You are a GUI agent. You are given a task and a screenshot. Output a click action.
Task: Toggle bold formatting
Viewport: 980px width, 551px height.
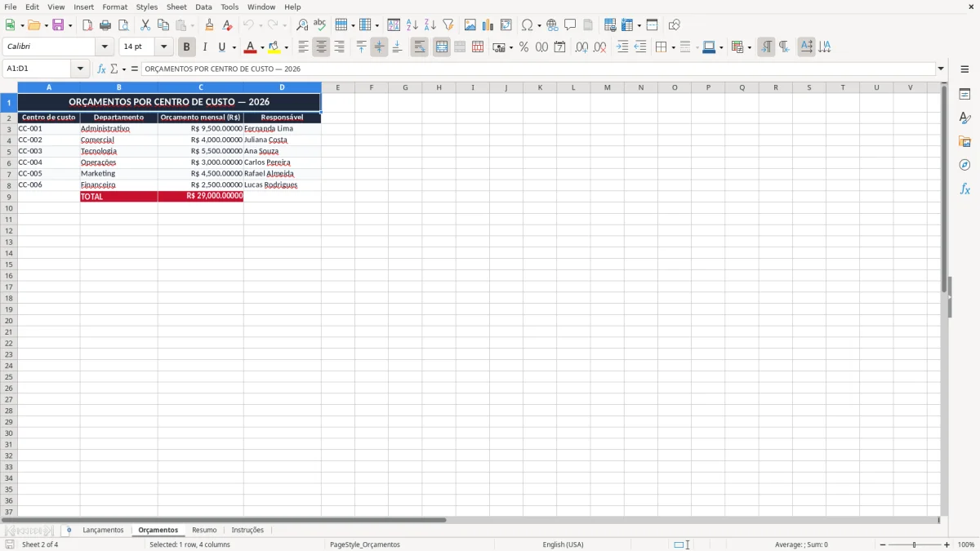187,47
